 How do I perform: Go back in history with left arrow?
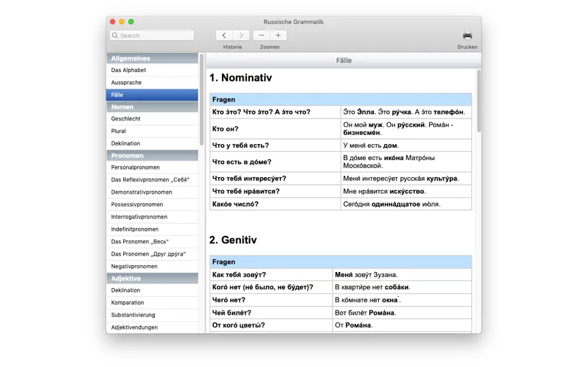[x=224, y=35]
